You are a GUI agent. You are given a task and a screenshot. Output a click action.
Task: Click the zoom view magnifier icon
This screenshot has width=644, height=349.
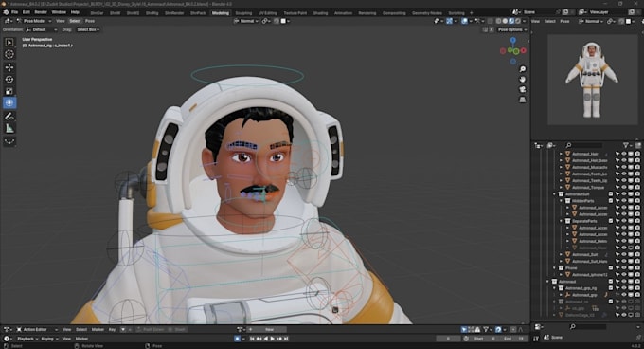[x=523, y=69]
